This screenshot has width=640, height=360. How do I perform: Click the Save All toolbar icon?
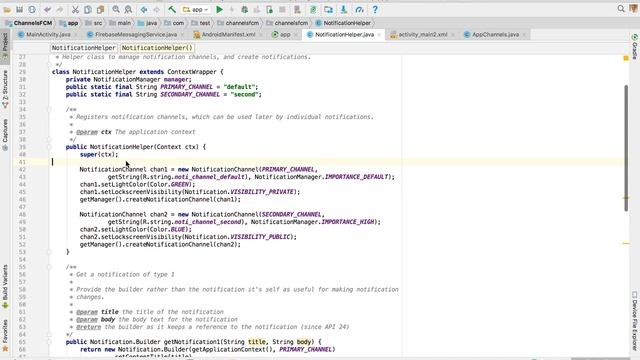[x=19, y=9]
